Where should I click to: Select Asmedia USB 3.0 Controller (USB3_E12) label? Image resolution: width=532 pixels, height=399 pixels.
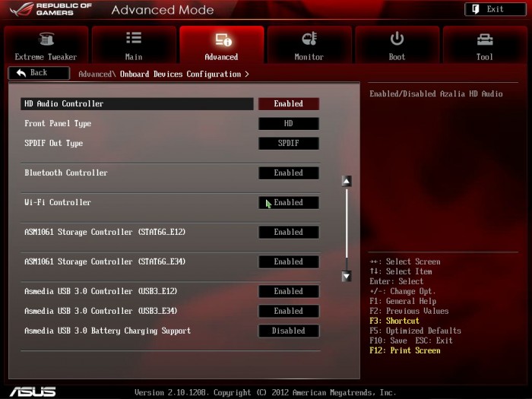pos(101,291)
